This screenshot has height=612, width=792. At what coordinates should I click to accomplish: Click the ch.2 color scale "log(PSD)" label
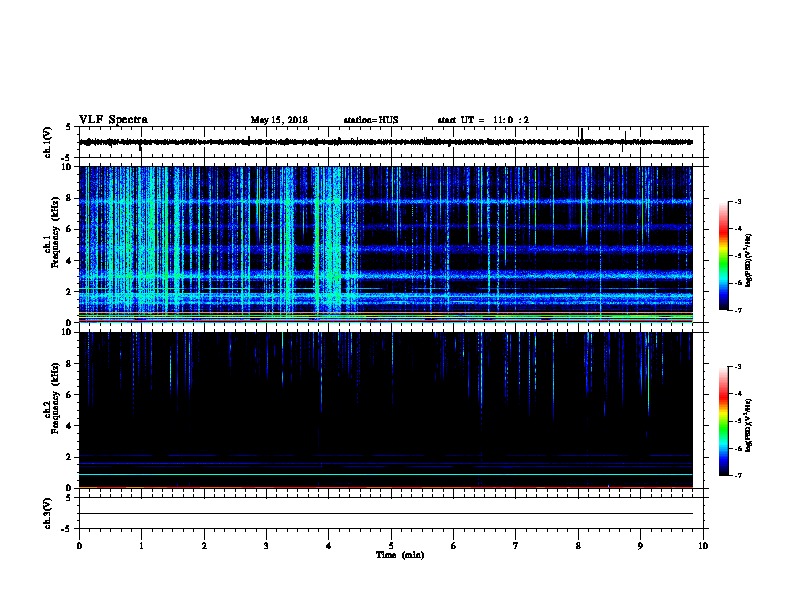749,425
